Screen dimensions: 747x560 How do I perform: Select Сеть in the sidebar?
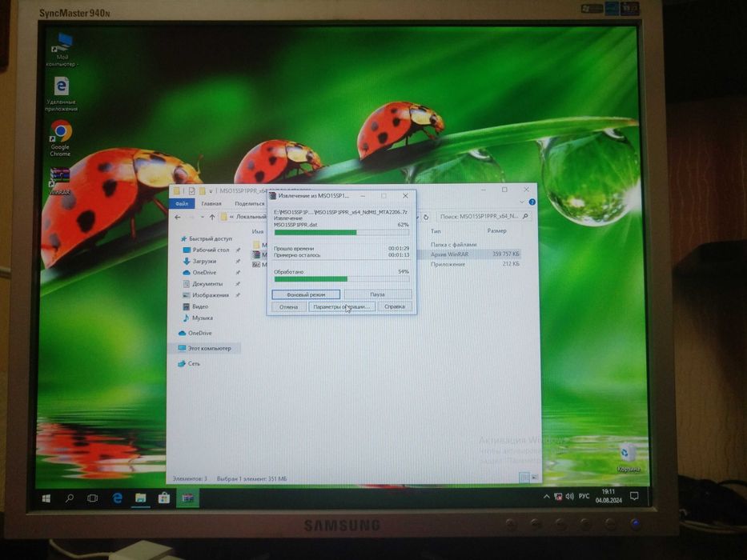point(189,363)
